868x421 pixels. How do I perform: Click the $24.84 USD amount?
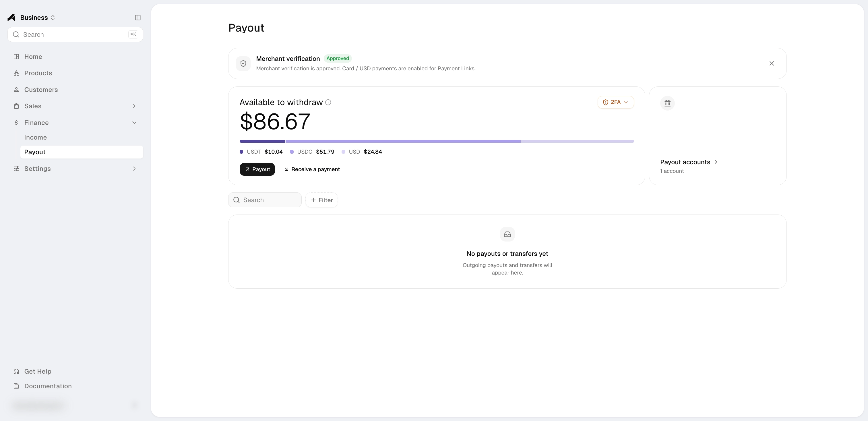pyautogui.click(x=373, y=152)
